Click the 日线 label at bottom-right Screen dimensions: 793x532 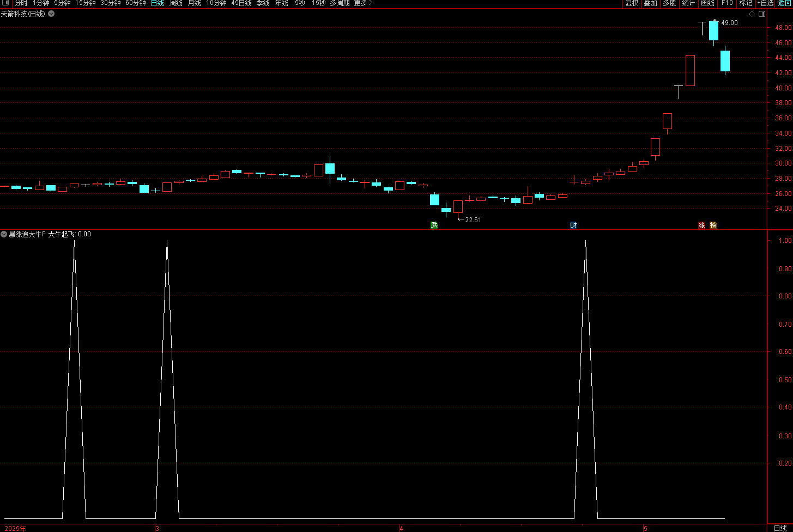tap(780, 528)
